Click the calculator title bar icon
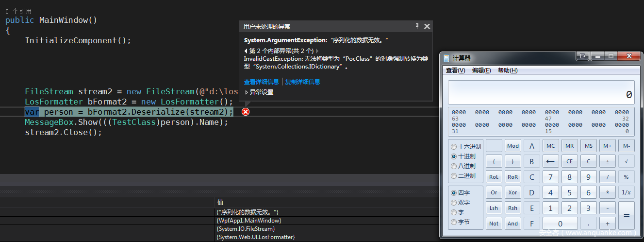644x242 pixels. click(446, 58)
